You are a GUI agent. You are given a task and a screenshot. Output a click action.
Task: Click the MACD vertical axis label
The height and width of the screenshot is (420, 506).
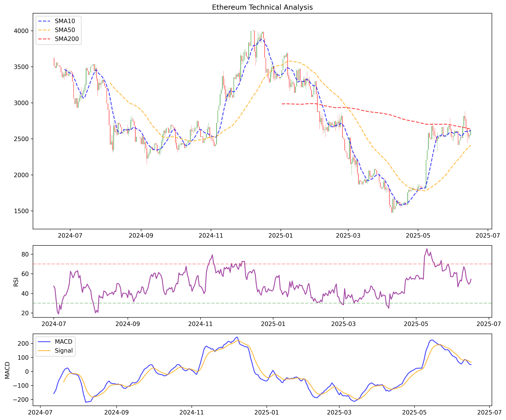(8, 370)
